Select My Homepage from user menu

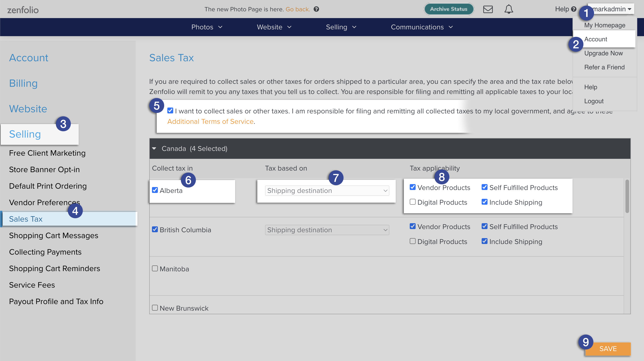tap(604, 25)
